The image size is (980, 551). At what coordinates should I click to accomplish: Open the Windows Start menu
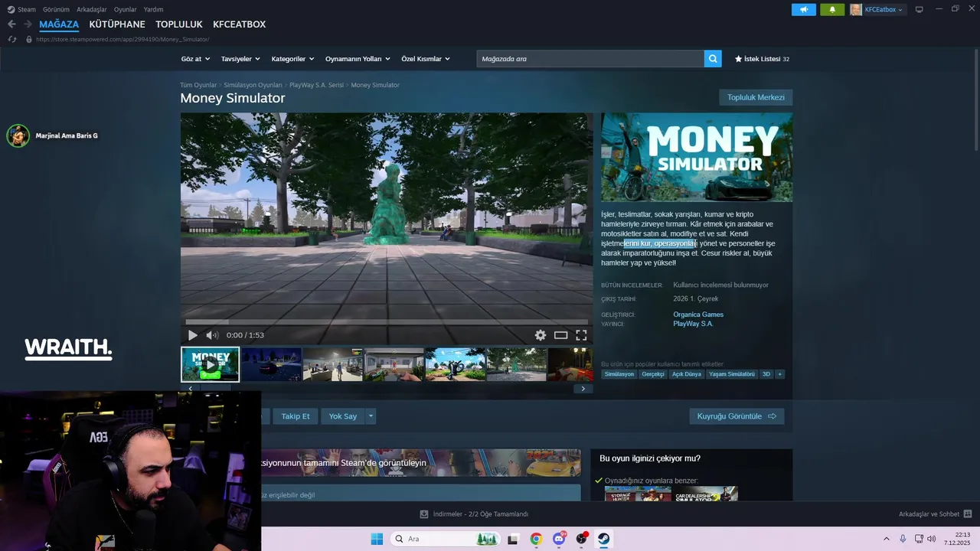point(377,539)
